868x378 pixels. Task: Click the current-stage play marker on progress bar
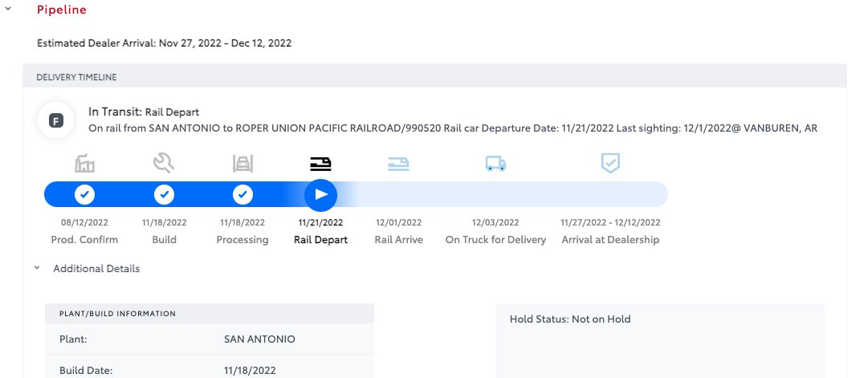coord(321,194)
